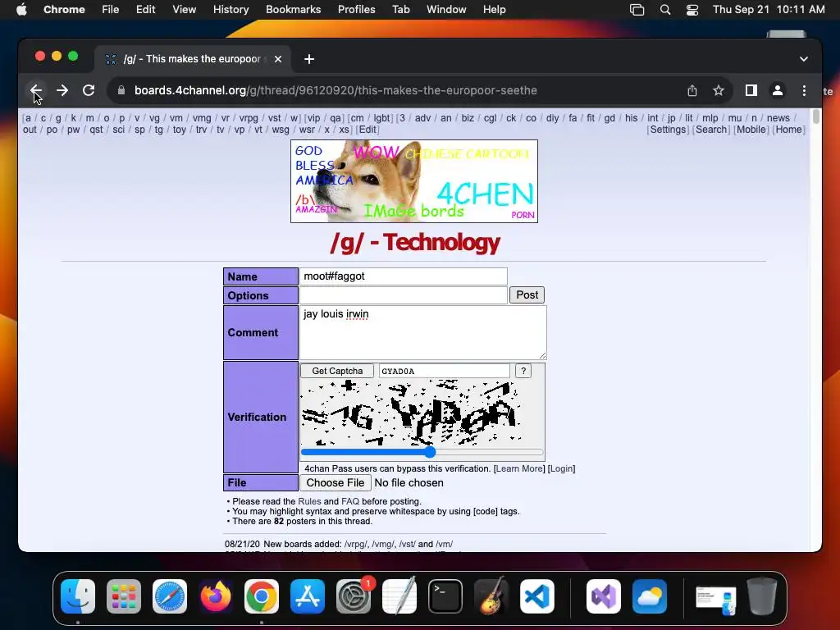The image size is (840, 630).
Task: Open Firefox from the Dock
Action: (x=216, y=596)
